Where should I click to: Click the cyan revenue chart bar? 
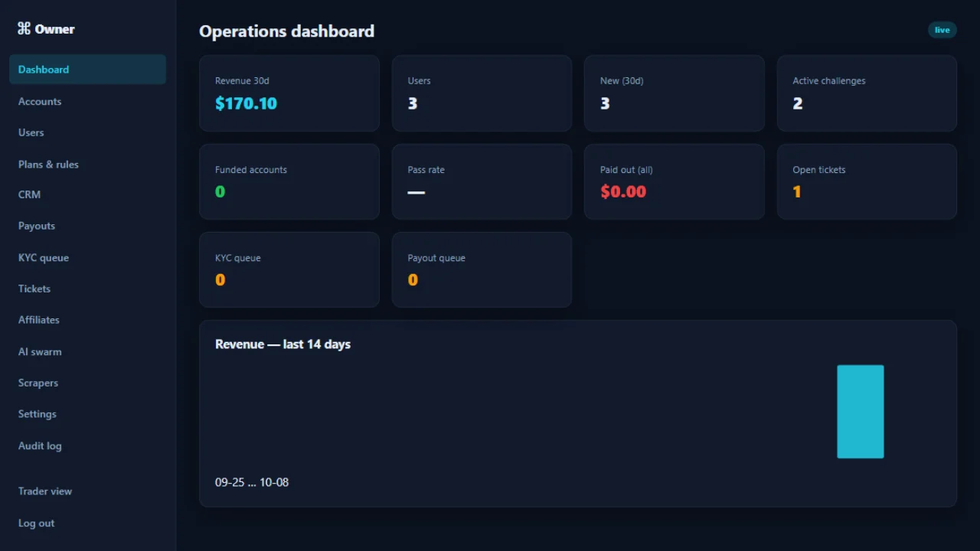point(861,412)
